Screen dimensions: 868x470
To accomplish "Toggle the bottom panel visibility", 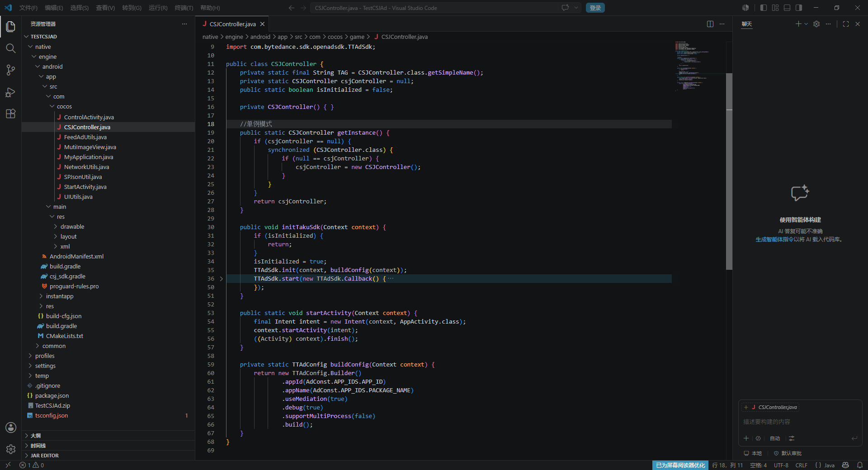I will 787,8.
